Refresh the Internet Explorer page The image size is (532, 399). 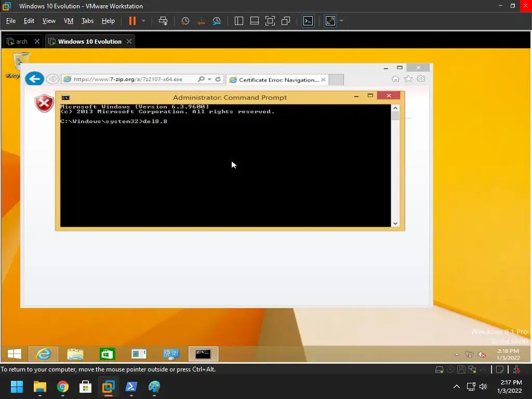(x=218, y=79)
